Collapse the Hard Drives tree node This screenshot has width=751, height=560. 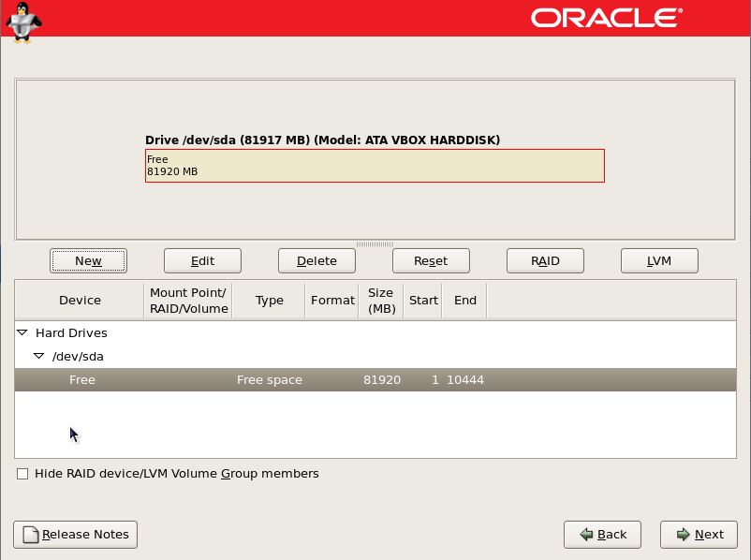tap(22, 332)
